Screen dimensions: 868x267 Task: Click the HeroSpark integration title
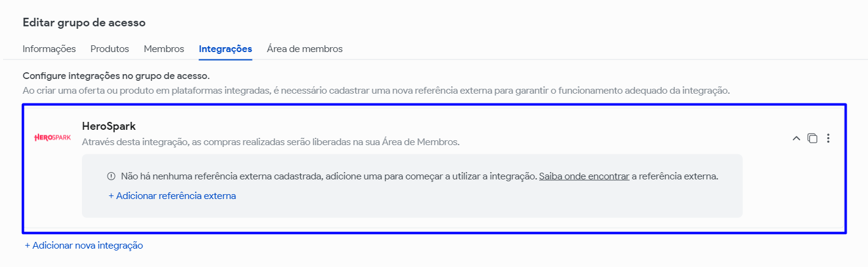(109, 126)
